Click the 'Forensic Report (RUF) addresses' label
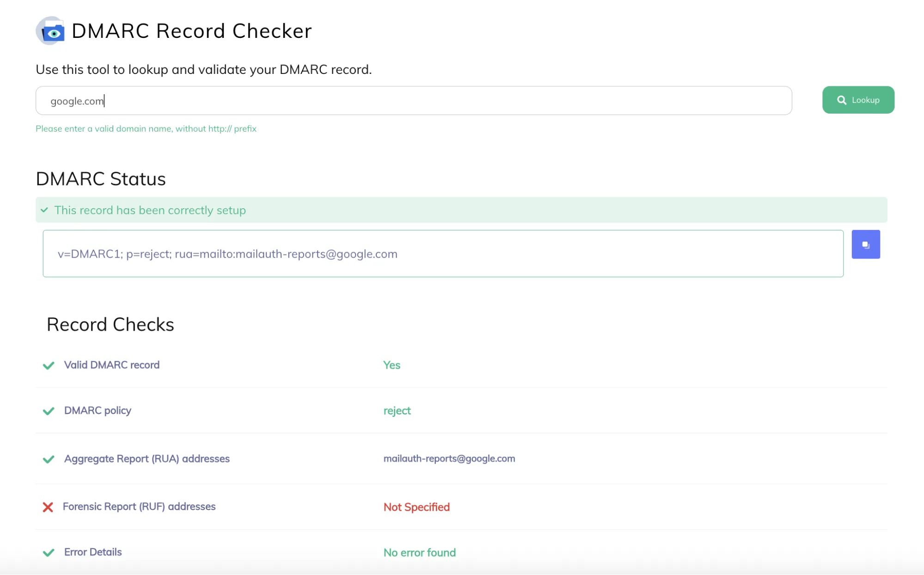This screenshot has width=924, height=575. [139, 507]
